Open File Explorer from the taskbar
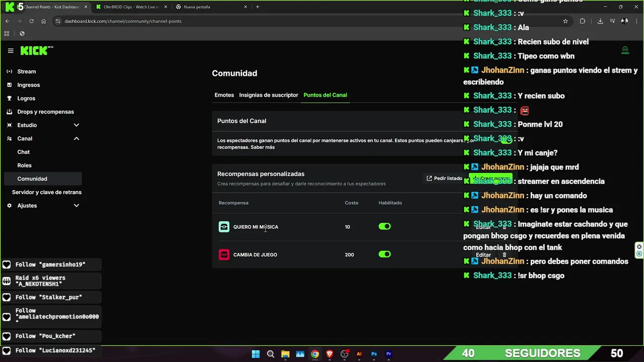This screenshot has width=644, height=362. tap(285, 354)
